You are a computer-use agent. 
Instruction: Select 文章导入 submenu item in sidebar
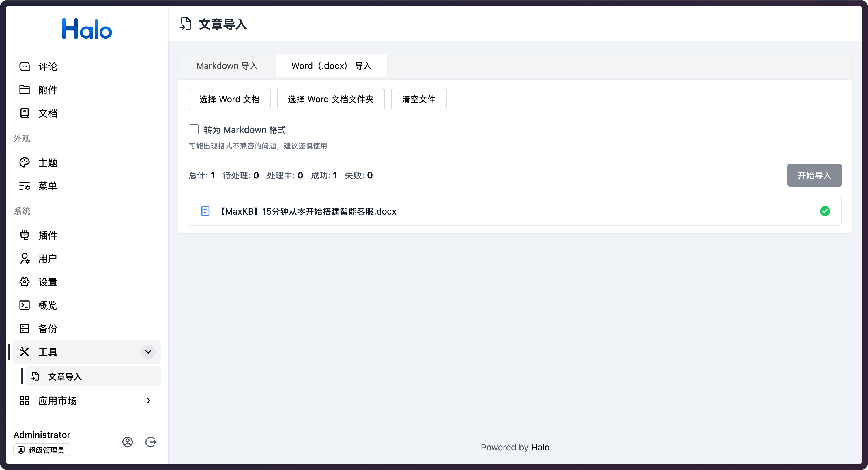pos(65,376)
